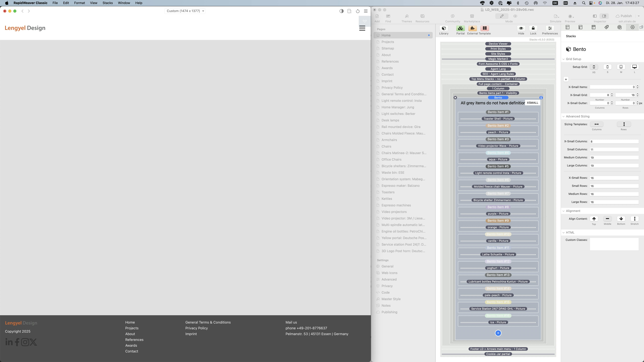Click the preview reload icon
Screen dimensions: 644x362
[358, 11]
